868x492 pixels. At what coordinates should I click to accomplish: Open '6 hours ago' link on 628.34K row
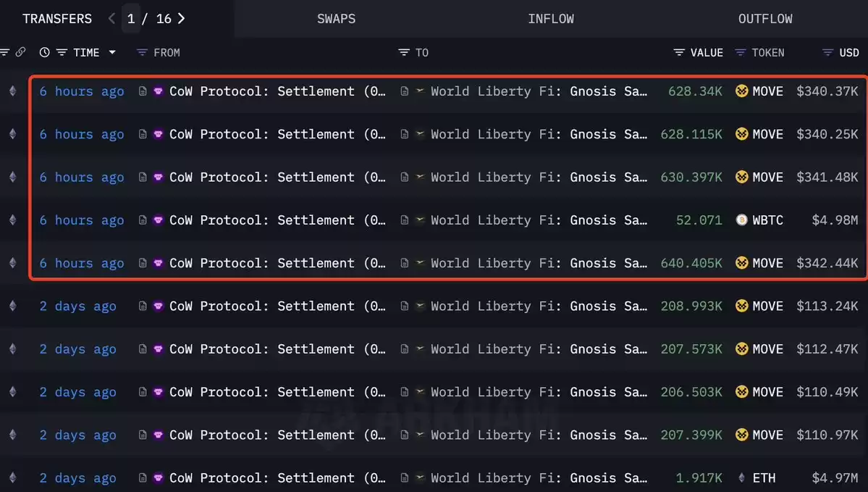(x=81, y=91)
